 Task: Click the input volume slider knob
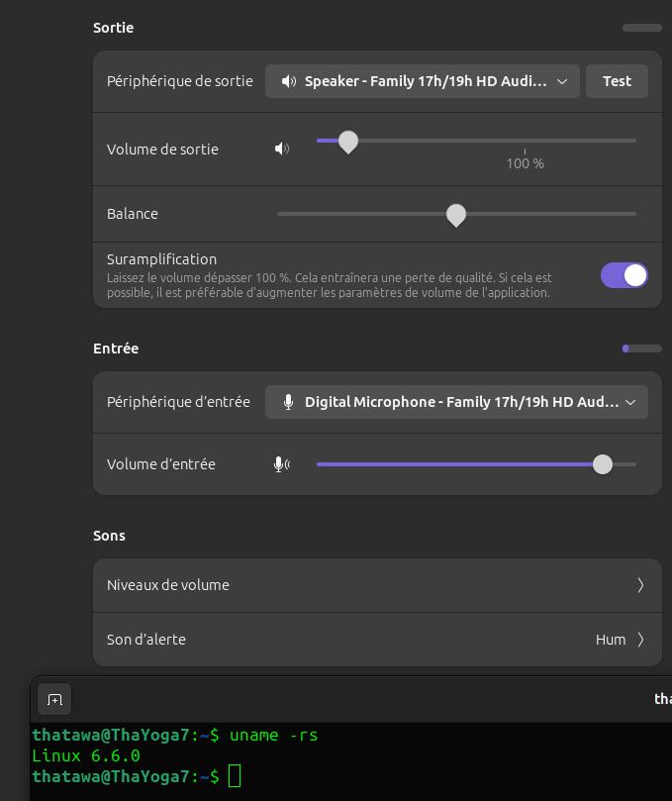[603, 464]
